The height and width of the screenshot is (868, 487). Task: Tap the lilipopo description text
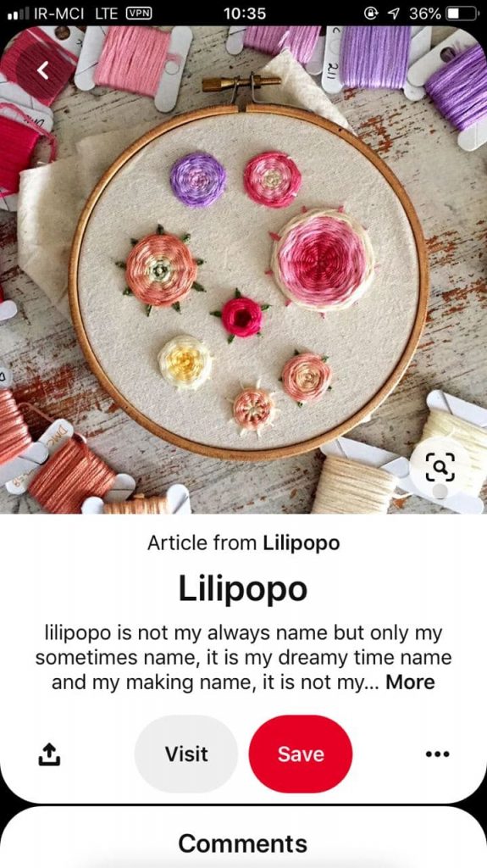click(x=244, y=658)
